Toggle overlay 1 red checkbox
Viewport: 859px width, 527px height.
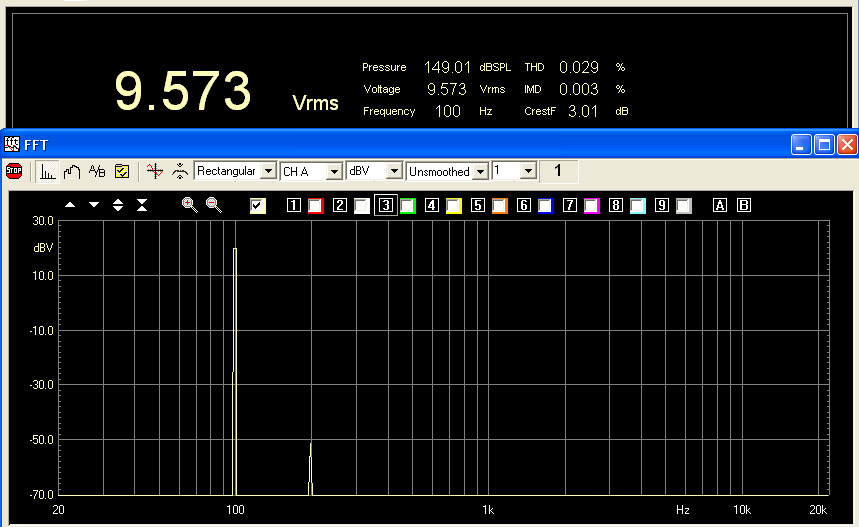[x=316, y=206]
